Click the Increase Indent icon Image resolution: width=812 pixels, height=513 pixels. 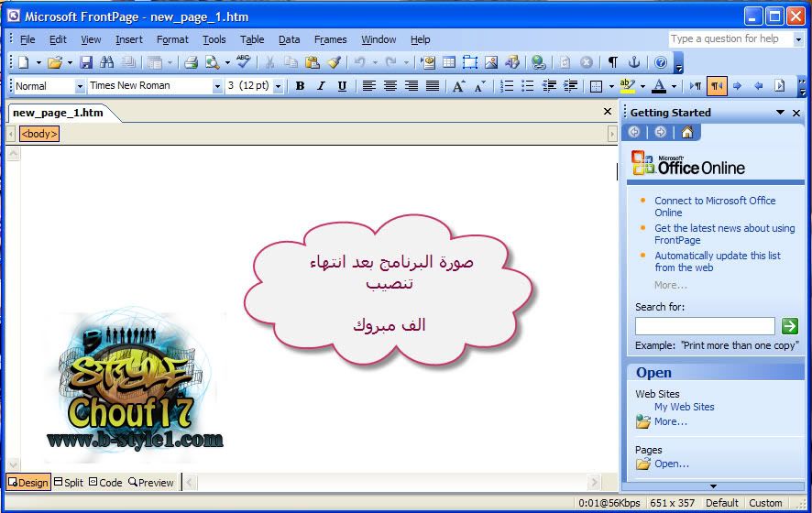tap(570, 86)
